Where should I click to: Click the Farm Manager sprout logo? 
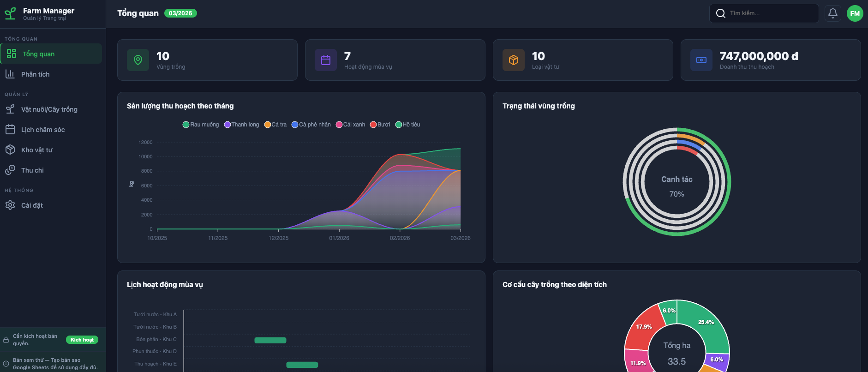10,14
